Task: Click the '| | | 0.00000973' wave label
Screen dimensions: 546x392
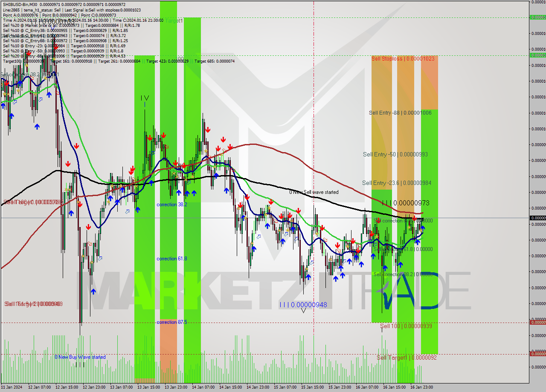Action: tap(406, 203)
